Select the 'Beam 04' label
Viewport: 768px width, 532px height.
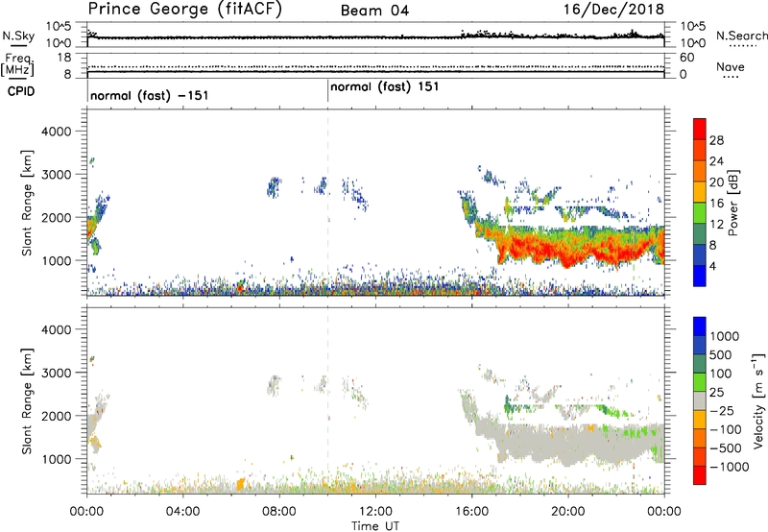pyautogui.click(x=374, y=11)
